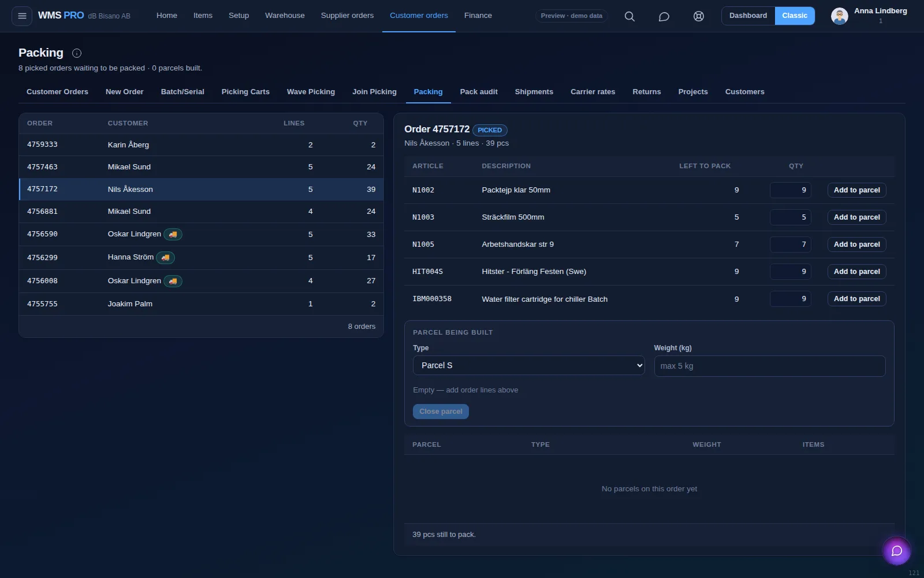924x578 pixels.
Task: Add Sträckfilm 500mm to parcel
Action: pyautogui.click(x=856, y=217)
